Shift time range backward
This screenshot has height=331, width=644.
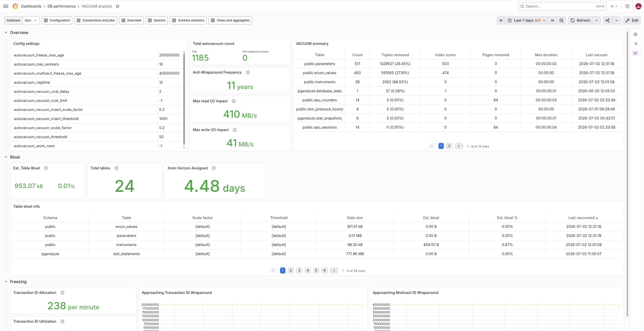pyautogui.click(x=501, y=20)
